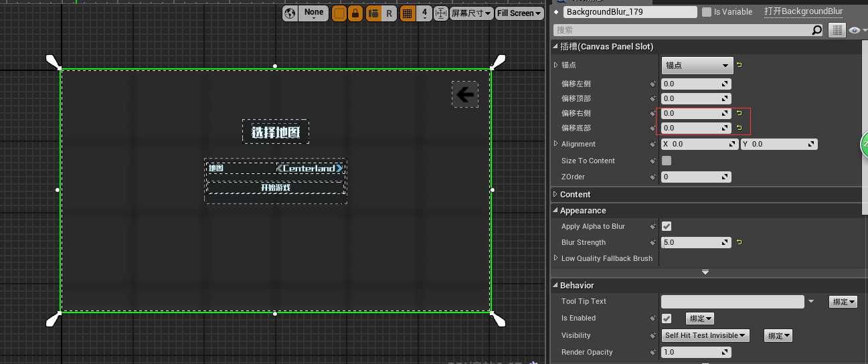
Task: Click the Alignment Y value field
Action: tap(779, 144)
